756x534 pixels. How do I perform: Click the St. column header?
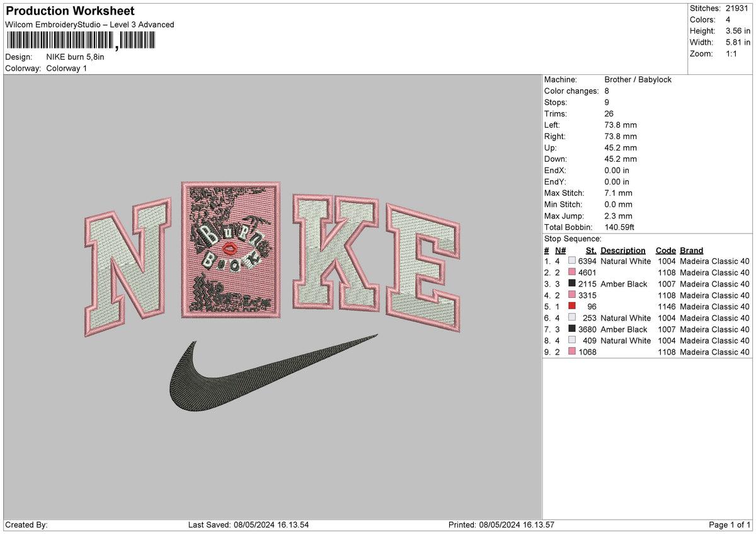pyautogui.click(x=591, y=251)
